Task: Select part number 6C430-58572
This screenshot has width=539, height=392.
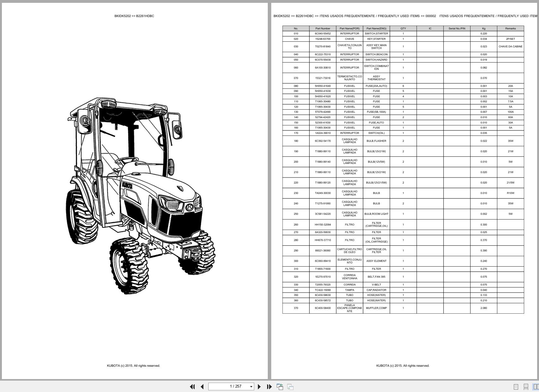Action: pyautogui.click(x=323, y=300)
